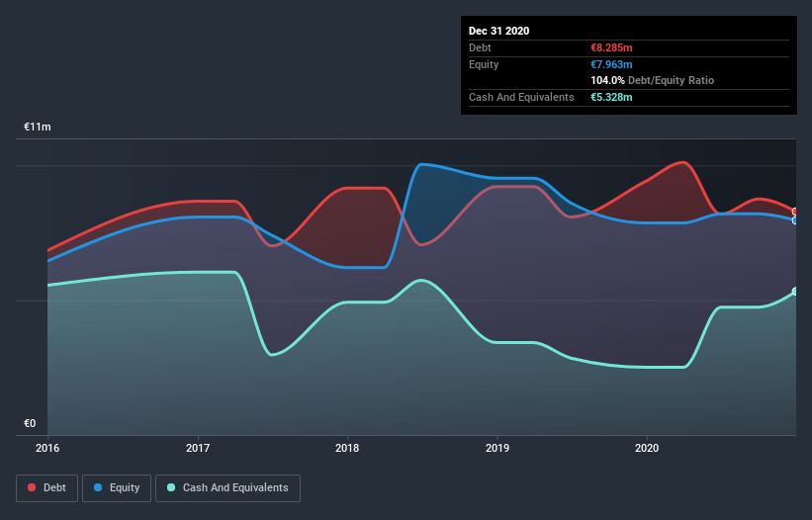Click the teal Cash legend dot
Image resolution: width=812 pixels, height=520 pixels.
[x=171, y=487]
